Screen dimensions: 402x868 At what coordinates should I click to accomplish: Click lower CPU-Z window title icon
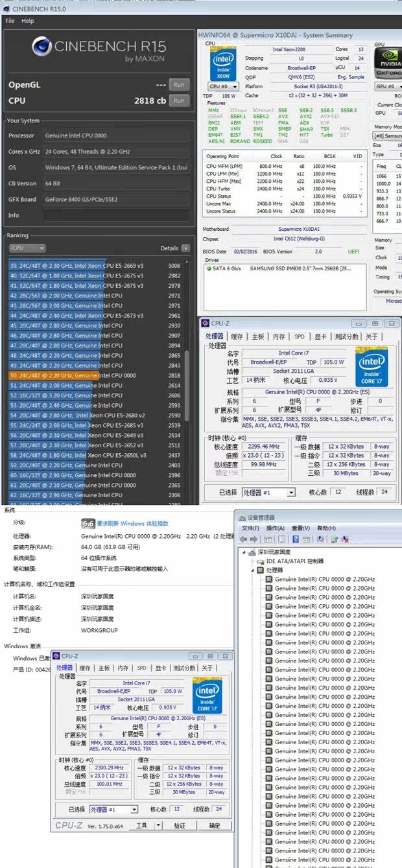click(57, 656)
